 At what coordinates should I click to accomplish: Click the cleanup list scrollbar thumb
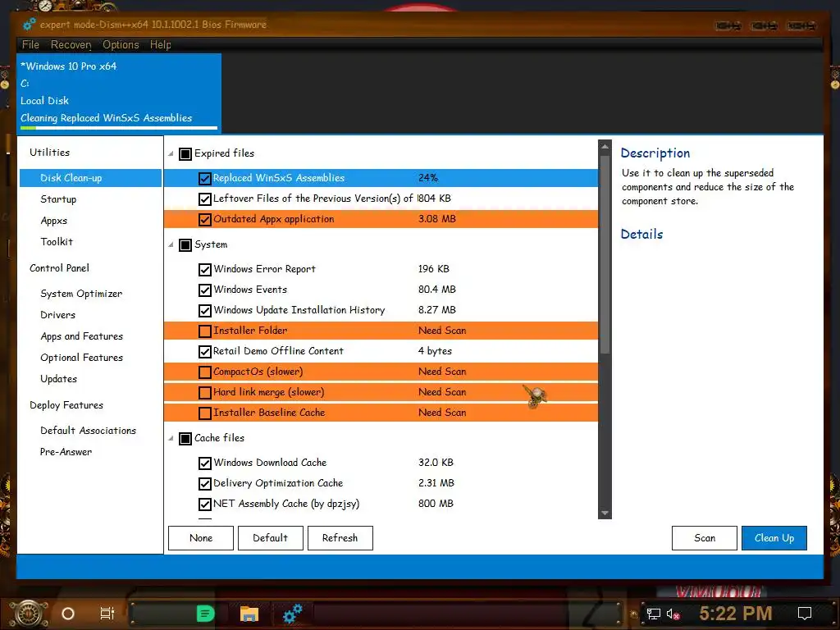605,254
